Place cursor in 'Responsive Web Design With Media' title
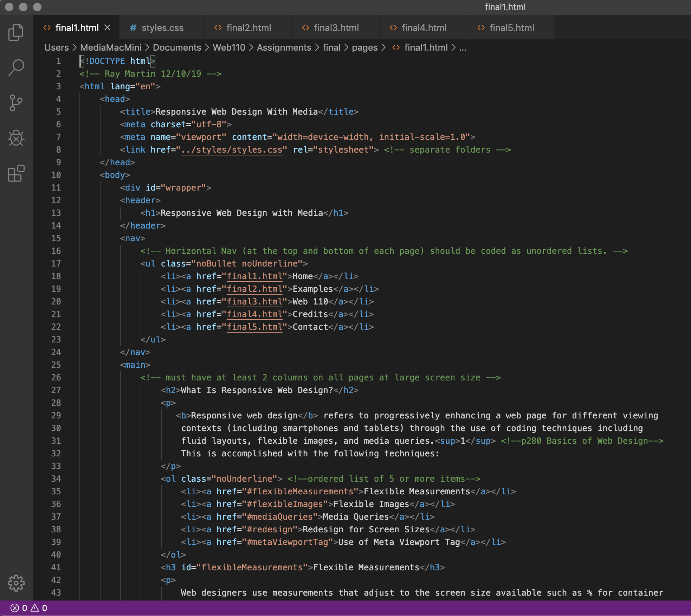 click(237, 112)
